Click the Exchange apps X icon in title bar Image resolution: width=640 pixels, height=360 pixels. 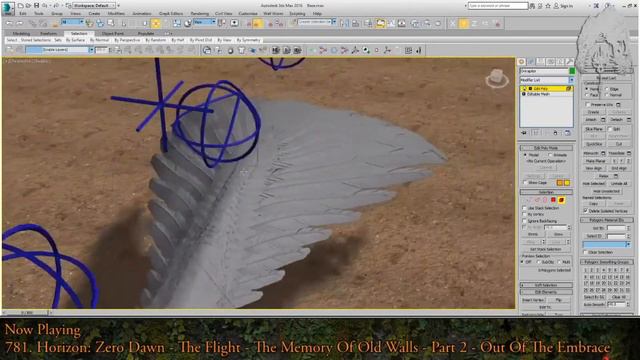[596, 6]
